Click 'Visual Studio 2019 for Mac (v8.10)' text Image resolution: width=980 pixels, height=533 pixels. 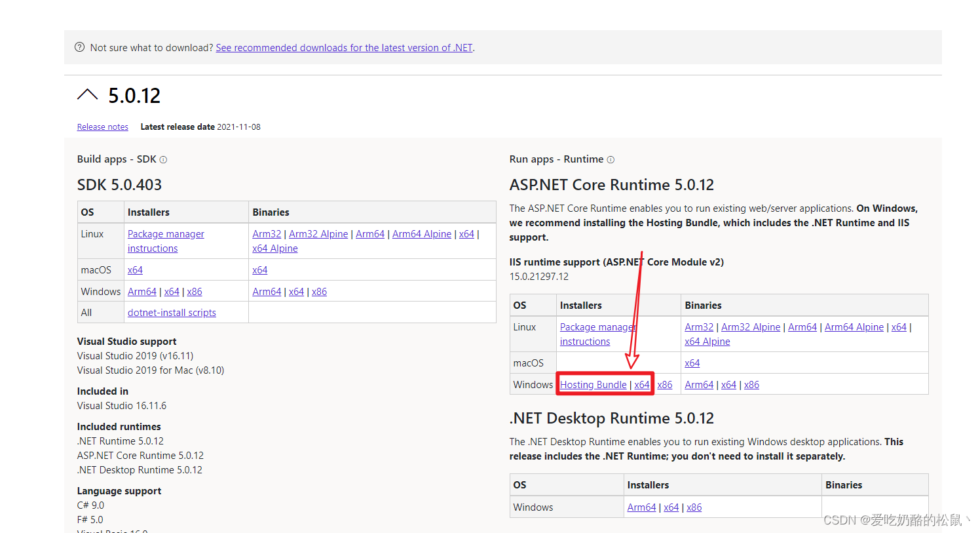151,370
